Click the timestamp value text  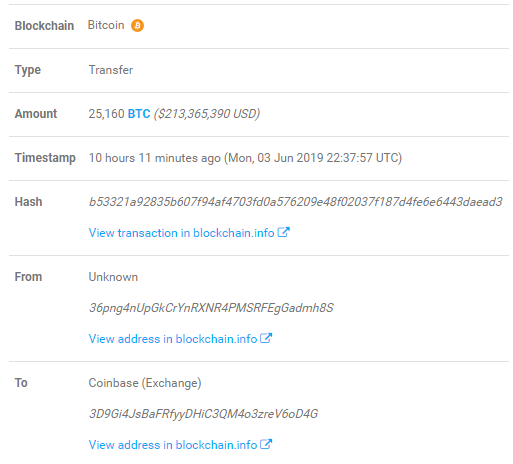pyautogui.click(x=245, y=158)
